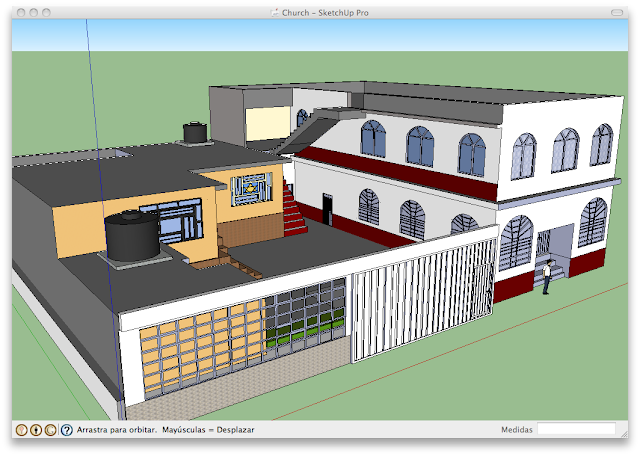This screenshot has width=640, height=456.
Task: Click the document icon beside Church title
Action: click(275, 13)
